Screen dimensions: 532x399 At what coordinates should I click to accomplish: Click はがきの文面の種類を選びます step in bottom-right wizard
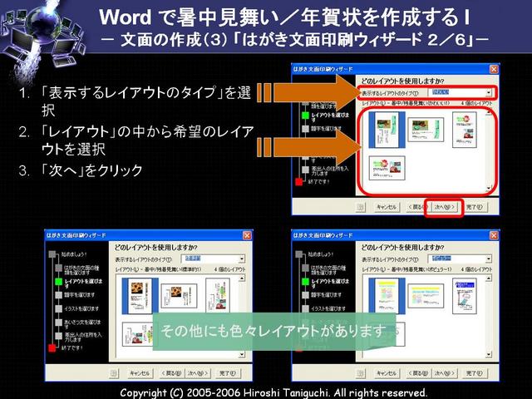tap(325, 269)
